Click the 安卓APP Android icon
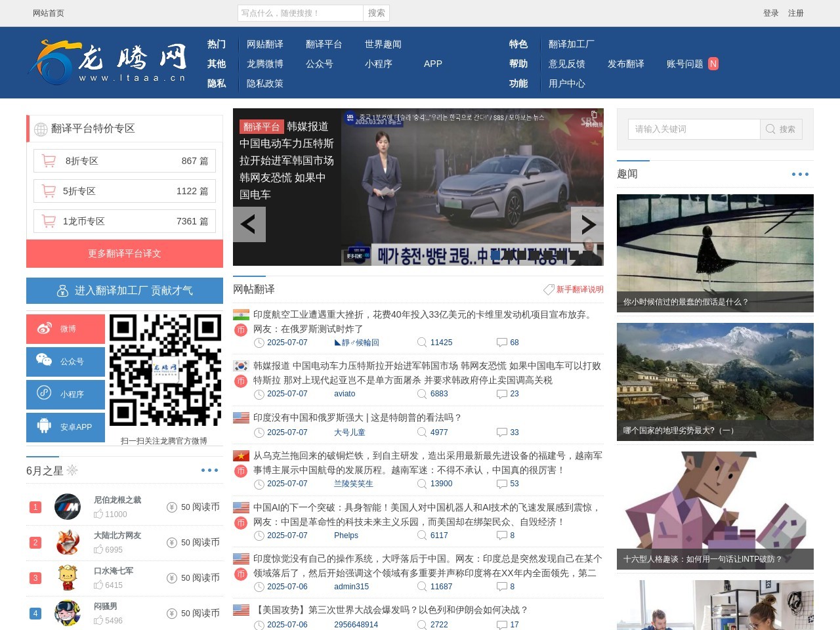 [43, 427]
